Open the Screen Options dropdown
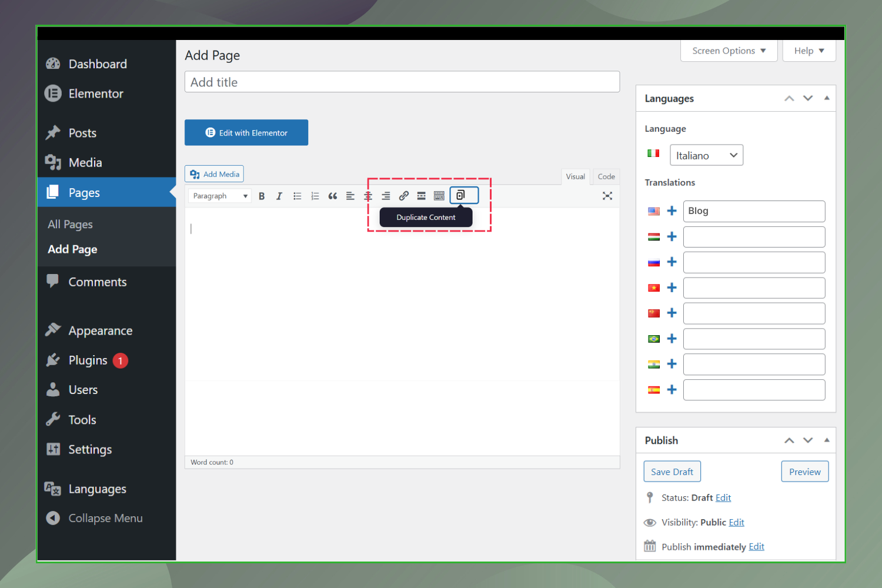882x588 pixels. click(x=729, y=51)
